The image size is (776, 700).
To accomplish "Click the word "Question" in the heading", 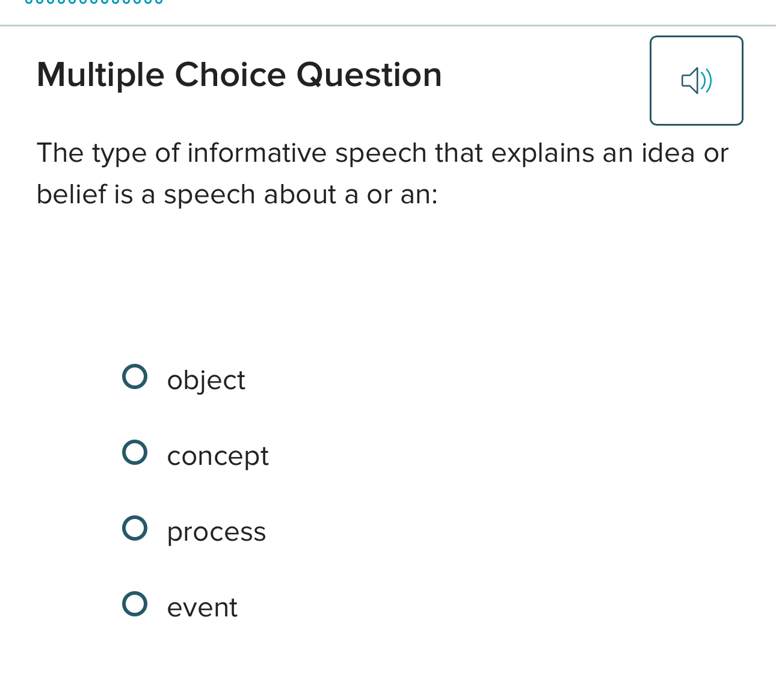I will click(369, 75).
